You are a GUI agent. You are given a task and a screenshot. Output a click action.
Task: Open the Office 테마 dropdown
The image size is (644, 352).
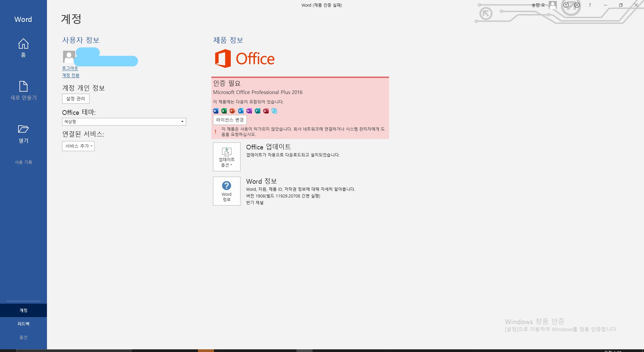pyautogui.click(x=182, y=122)
